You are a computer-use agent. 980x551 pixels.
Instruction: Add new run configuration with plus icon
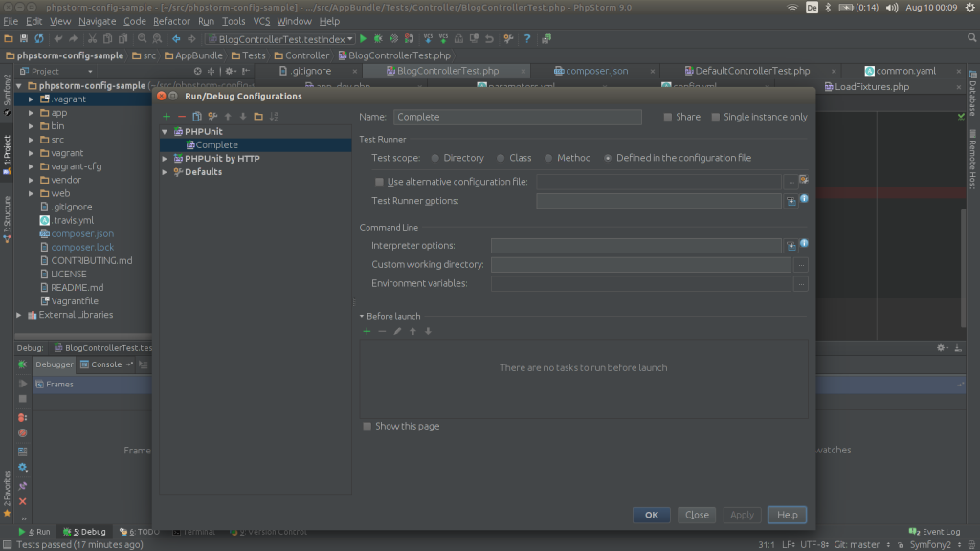[167, 116]
